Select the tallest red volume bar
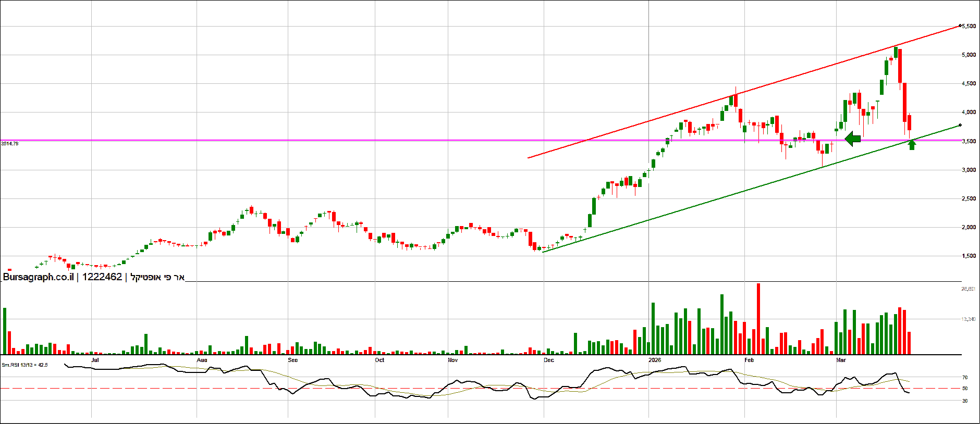Image resolution: width=980 pixels, height=424 pixels. click(758, 319)
